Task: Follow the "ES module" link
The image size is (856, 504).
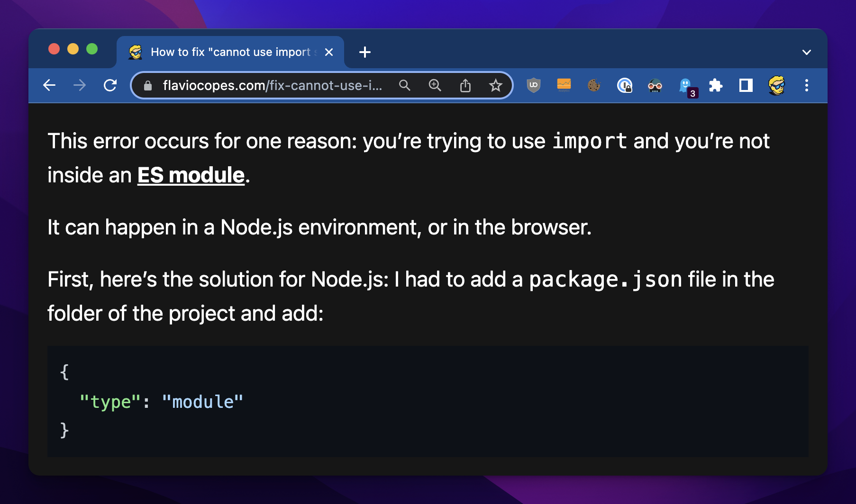Action: (x=191, y=175)
